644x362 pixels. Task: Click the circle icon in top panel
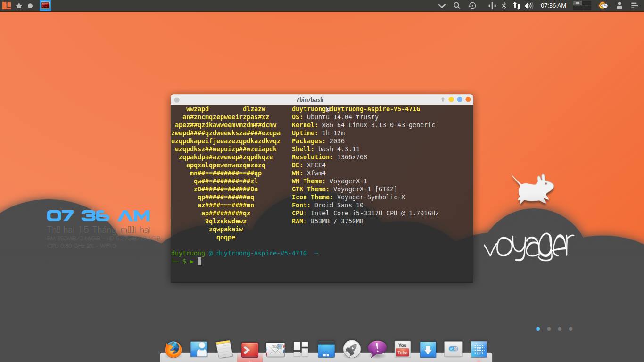tap(31, 6)
